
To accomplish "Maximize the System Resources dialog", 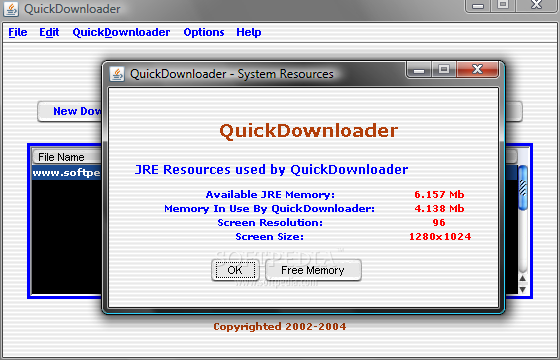I will pos(444,69).
